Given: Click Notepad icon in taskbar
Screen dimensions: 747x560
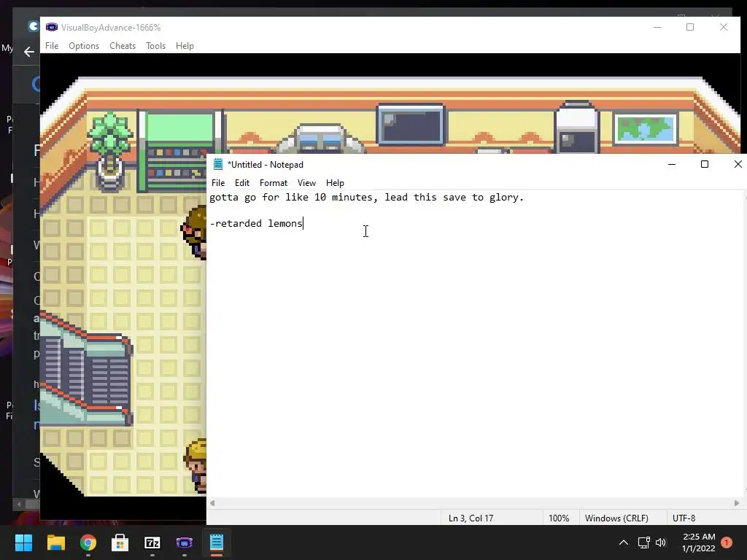Looking at the screenshot, I should click(217, 542).
